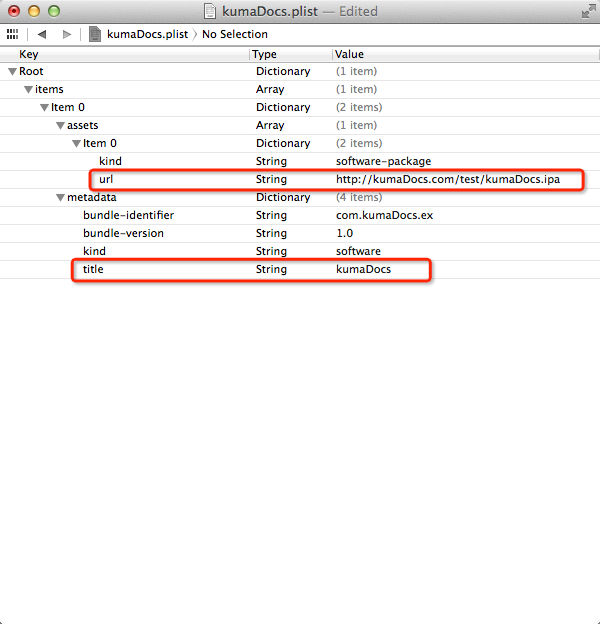
Task: Select the url value field
Action: pyautogui.click(x=447, y=180)
